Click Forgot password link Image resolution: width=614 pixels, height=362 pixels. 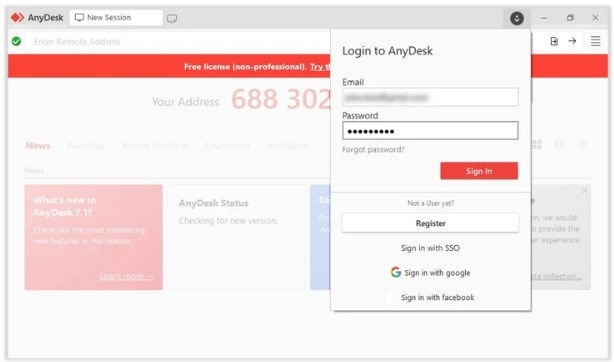(373, 150)
